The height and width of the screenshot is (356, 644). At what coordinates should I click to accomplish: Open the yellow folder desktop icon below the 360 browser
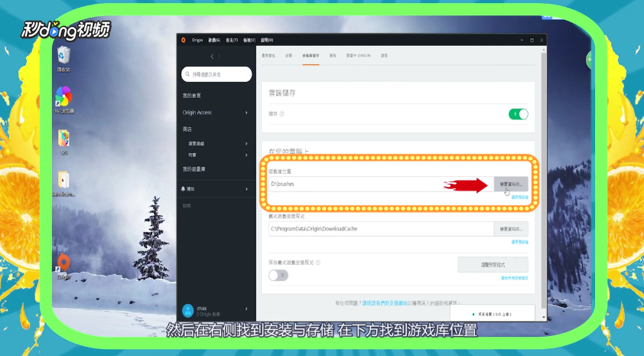pyautogui.click(x=63, y=142)
